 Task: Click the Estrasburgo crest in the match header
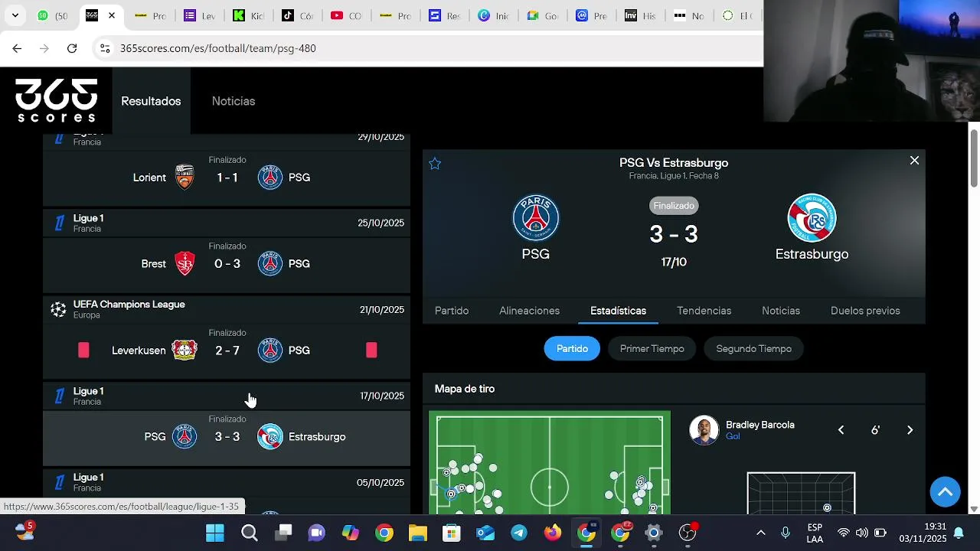[x=812, y=217]
